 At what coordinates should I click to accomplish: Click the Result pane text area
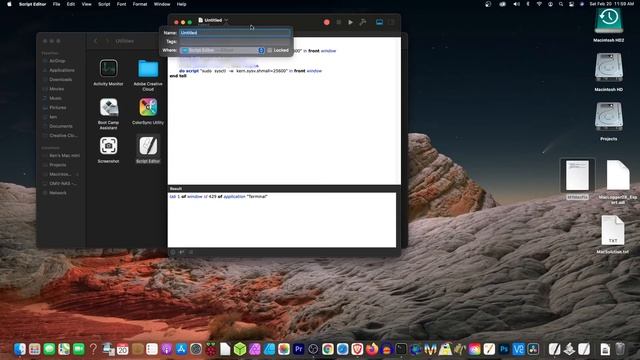point(282,220)
